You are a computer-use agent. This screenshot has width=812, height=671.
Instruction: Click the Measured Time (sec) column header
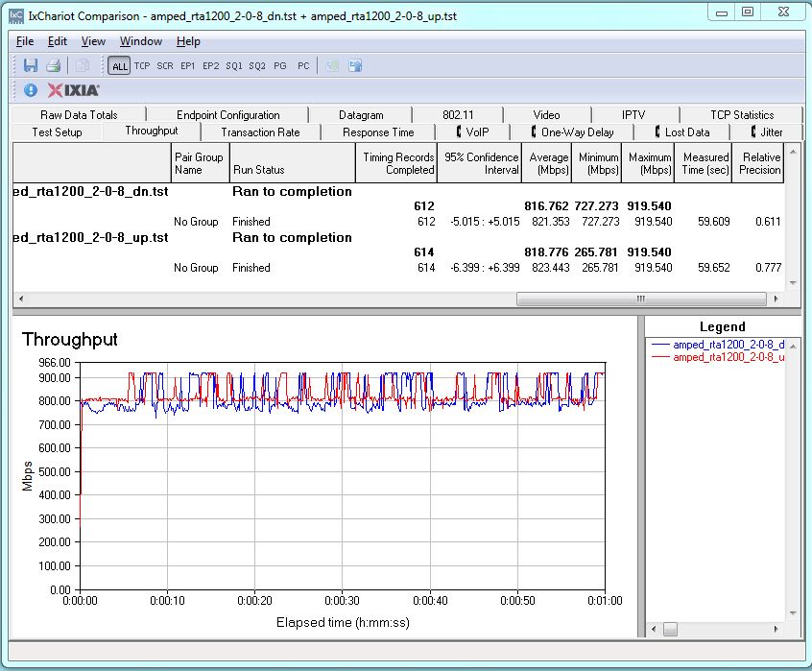pyautogui.click(x=704, y=163)
